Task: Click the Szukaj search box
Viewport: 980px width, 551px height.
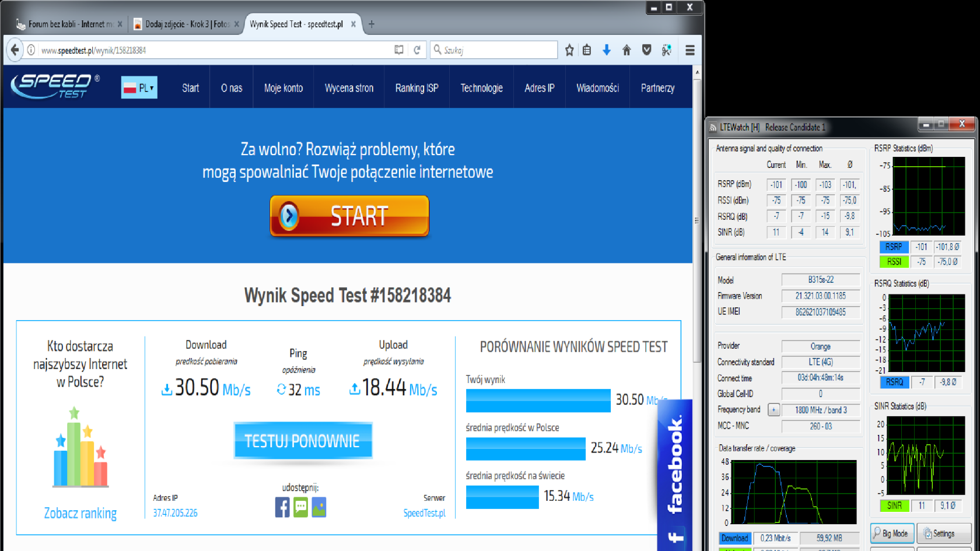Action: tap(494, 50)
